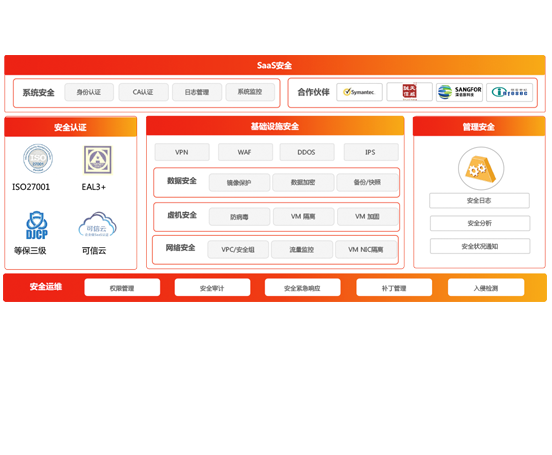Select the WAF box
Screen dimensions: 552x455
click(x=245, y=152)
